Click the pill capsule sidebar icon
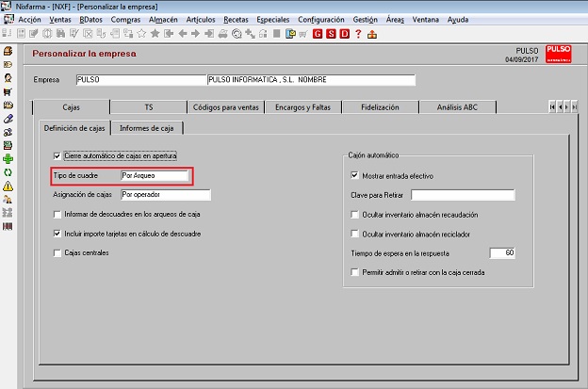The width and height of the screenshot is (588, 389). [x=8, y=119]
